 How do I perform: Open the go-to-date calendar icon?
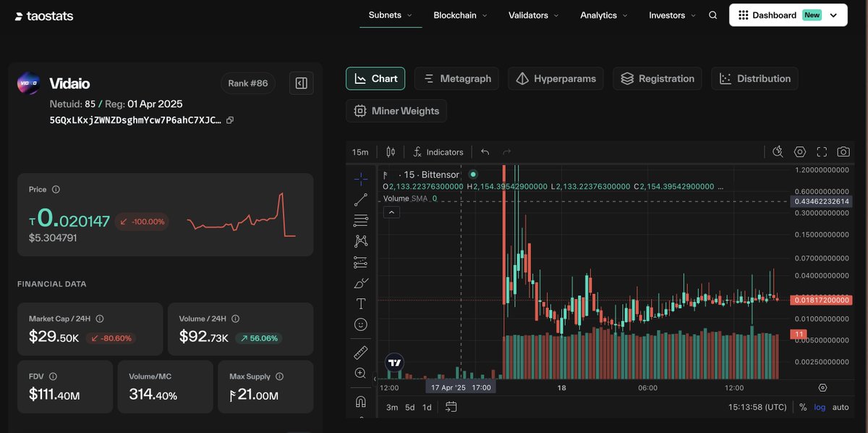pos(451,407)
